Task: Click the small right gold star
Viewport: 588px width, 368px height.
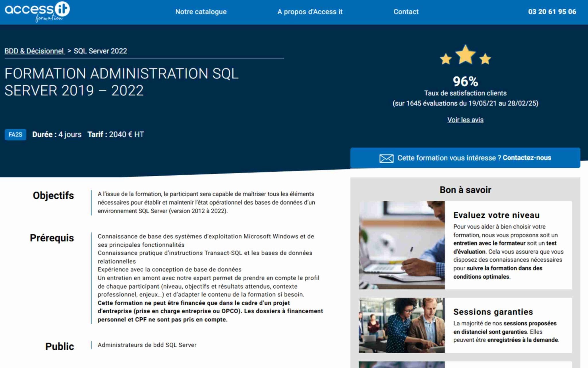Action: [485, 59]
